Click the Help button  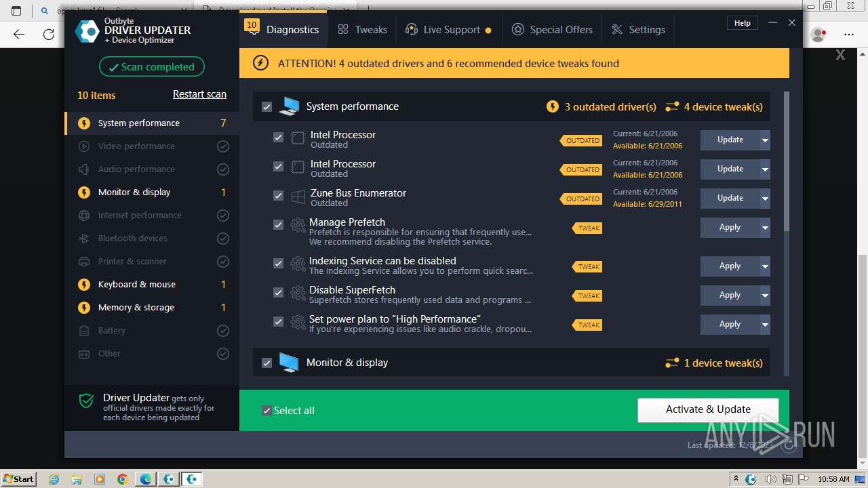pyautogui.click(x=743, y=23)
